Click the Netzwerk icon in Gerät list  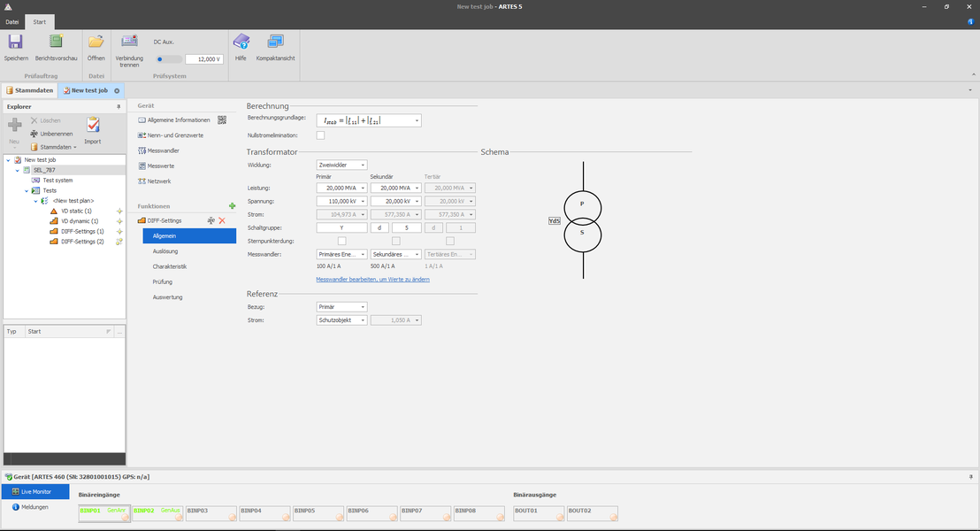tap(142, 181)
